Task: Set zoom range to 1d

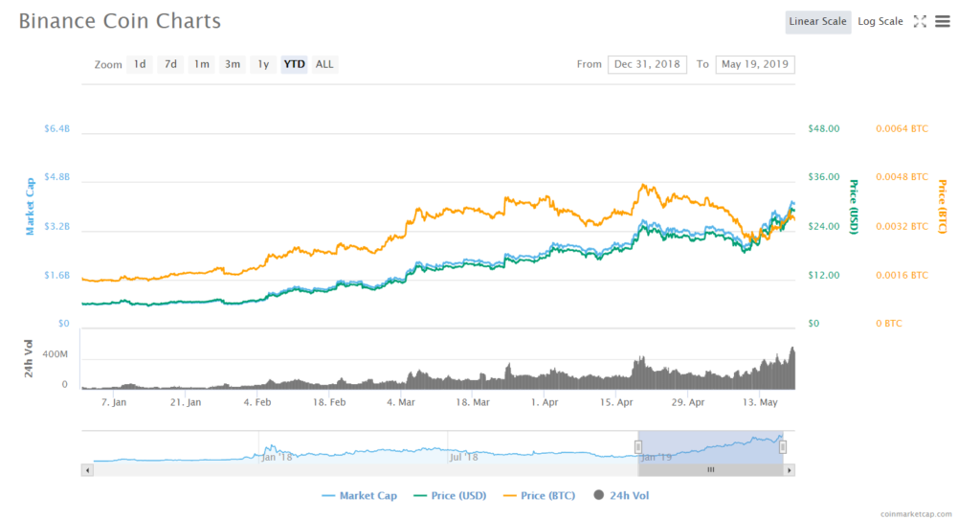Action: coord(140,64)
